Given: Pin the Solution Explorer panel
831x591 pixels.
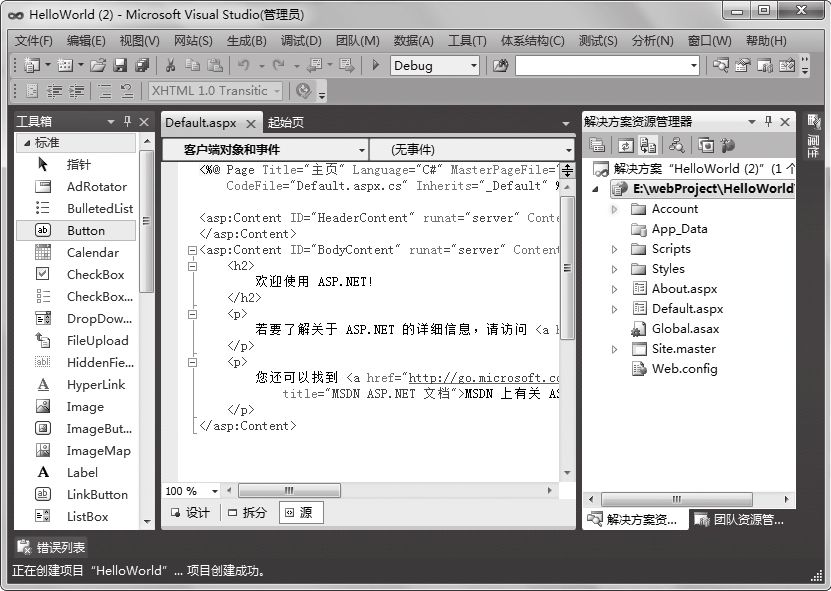Looking at the screenshot, I should pos(768,121).
